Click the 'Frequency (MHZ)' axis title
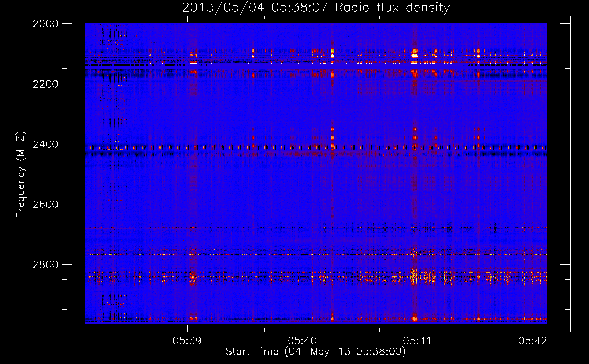This screenshot has width=589, height=364. pos(21,175)
